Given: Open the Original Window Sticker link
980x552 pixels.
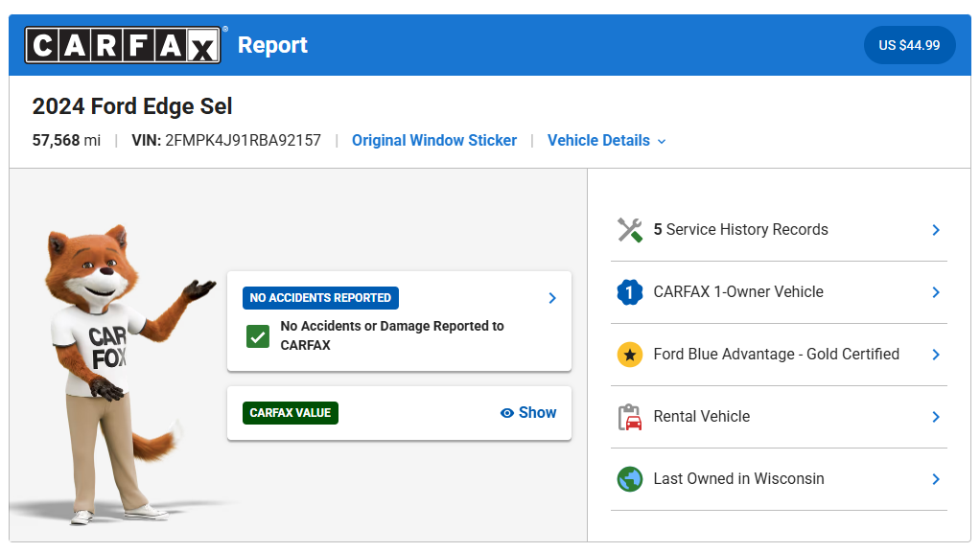Looking at the screenshot, I should [x=434, y=141].
